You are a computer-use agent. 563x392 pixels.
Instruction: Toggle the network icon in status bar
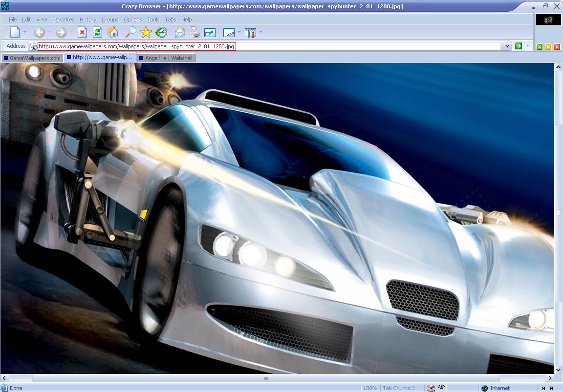click(x=431, y=388)
